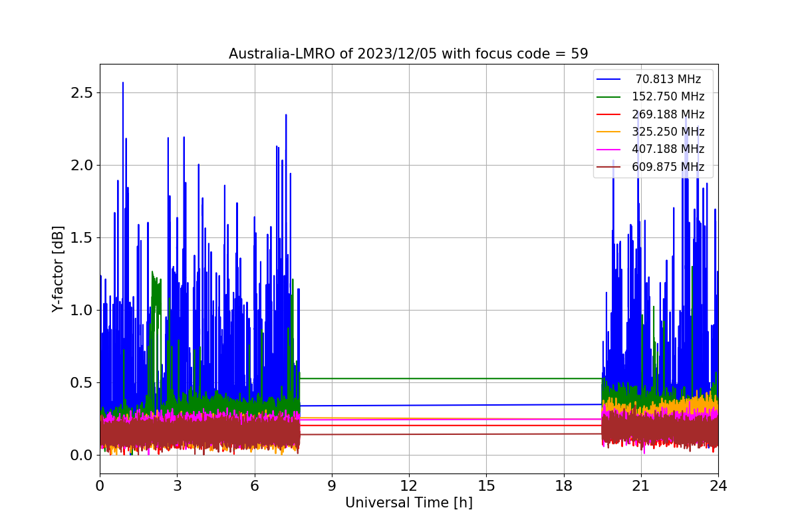Click the flat brown line in the data gap
The width and height of the screenshot is (798, 532).
[x=451, y=434]
